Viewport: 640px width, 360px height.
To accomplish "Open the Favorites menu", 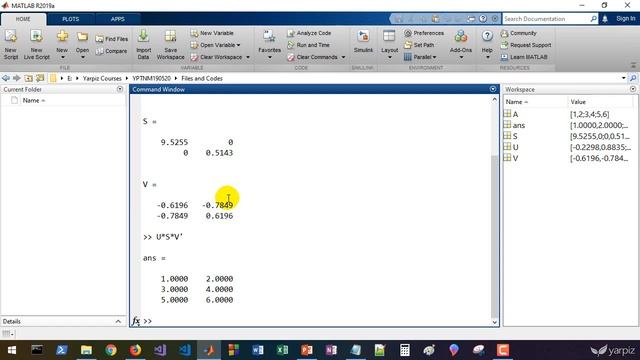I will pos(269,45).
